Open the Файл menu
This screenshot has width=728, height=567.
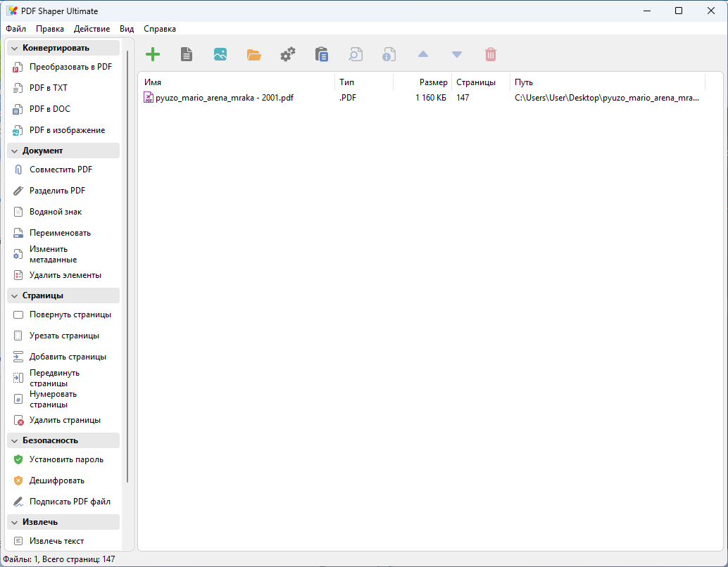pos(15,29)
